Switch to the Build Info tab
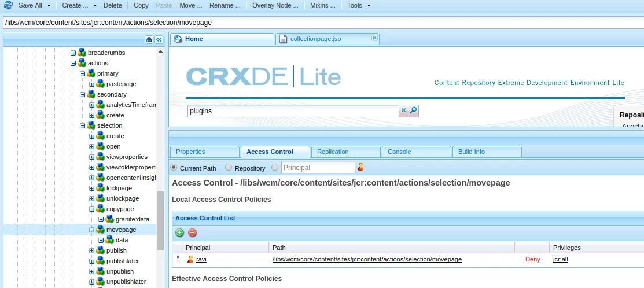644x288 pixels. click(x=487, y=152)
